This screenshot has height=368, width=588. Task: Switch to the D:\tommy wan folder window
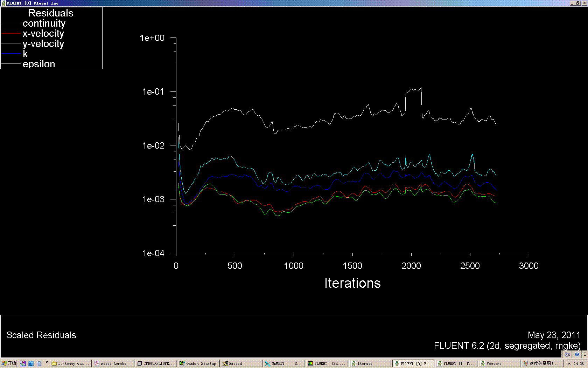pyautogui.click(x=71, y=363)
